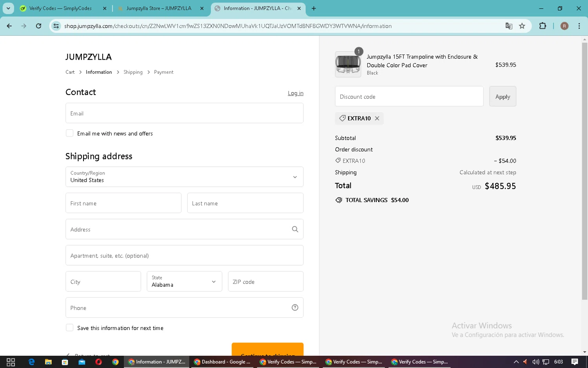Click the browser address bar URL
Image resolution: width=588 pixels, height=368 pixels.
coord(228,26)
